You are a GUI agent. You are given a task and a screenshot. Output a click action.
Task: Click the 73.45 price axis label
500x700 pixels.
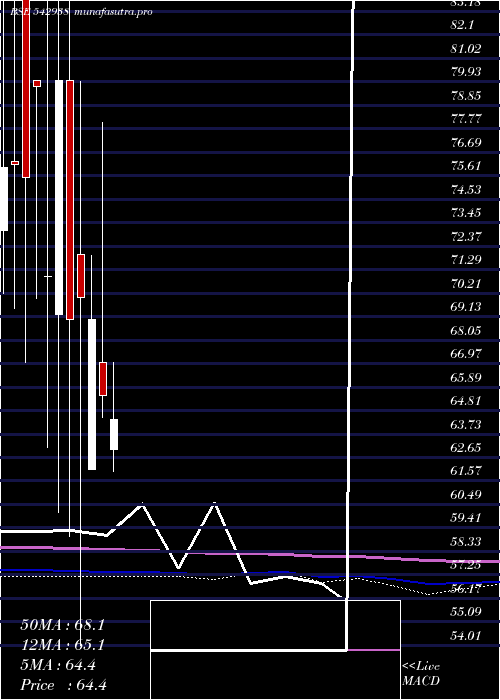[x=466, y=213]
